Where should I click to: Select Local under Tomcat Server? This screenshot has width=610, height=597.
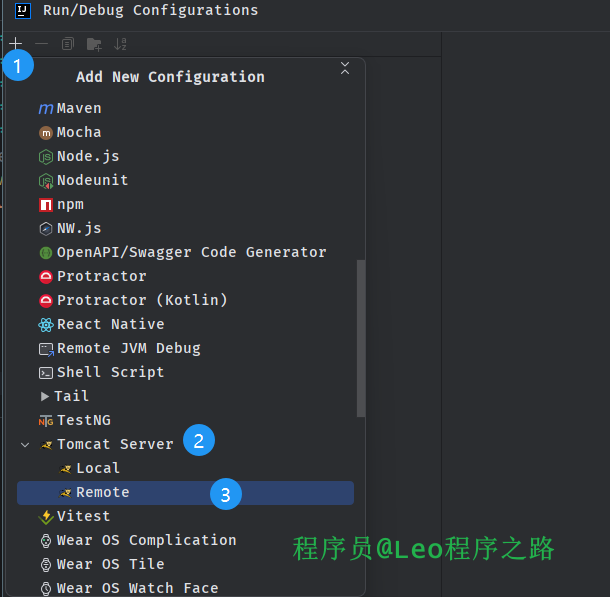tap(98, 468)
